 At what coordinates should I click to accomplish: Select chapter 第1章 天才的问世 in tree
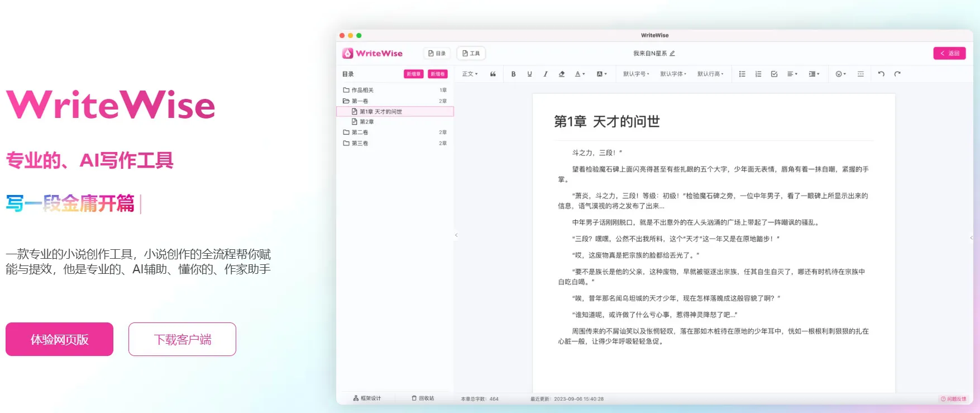(x=395, y=112)
